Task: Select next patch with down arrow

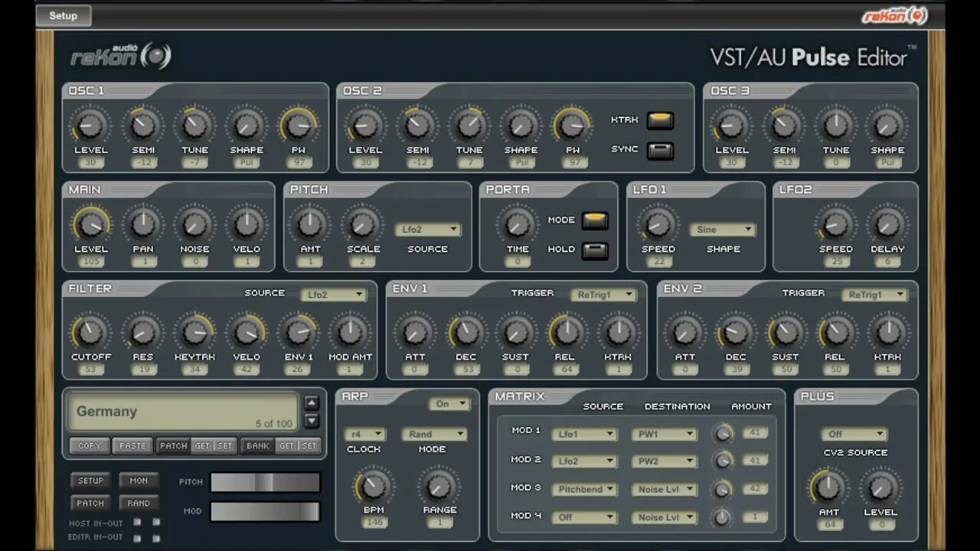Action: (312, 420)
